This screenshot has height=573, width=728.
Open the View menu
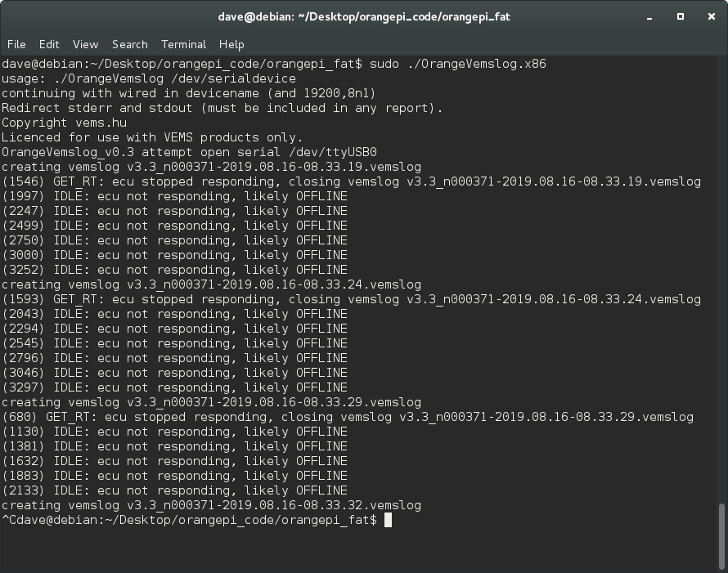(85, 44)
